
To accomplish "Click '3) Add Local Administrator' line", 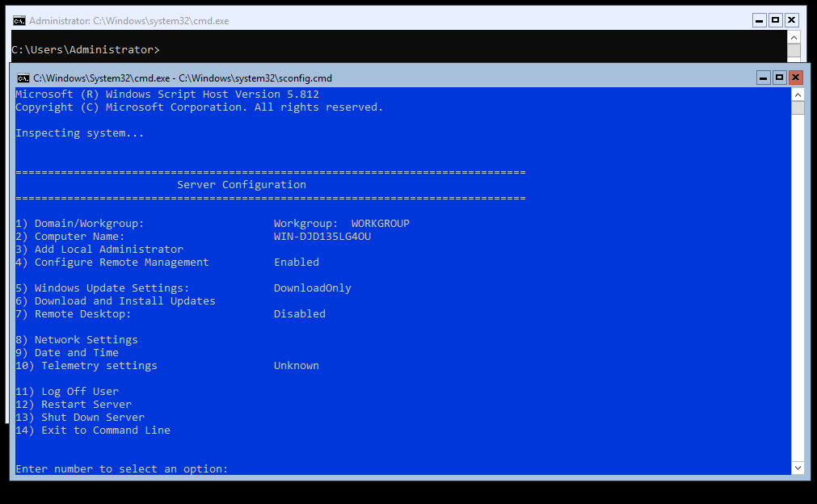I will (99, 250).
